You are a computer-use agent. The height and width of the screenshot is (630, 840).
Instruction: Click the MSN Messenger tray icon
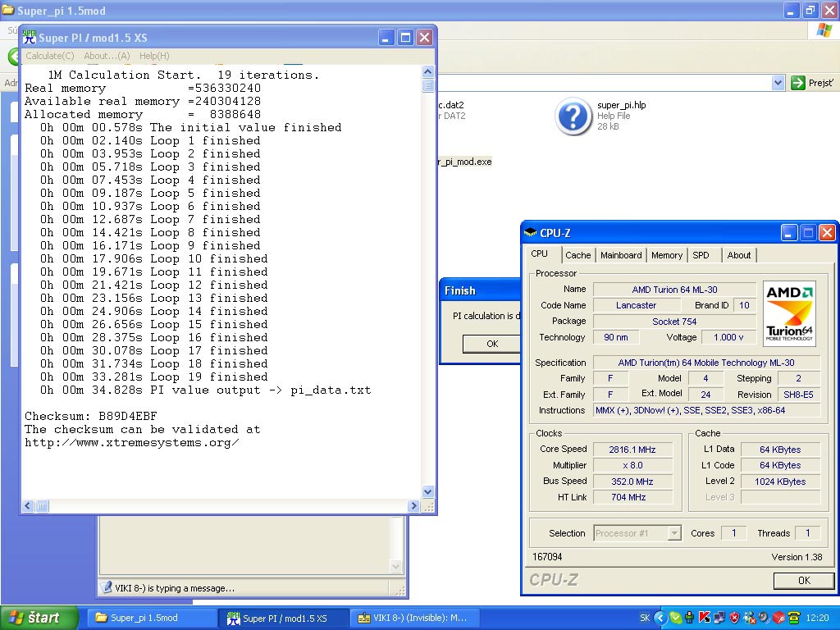[750, 618]
